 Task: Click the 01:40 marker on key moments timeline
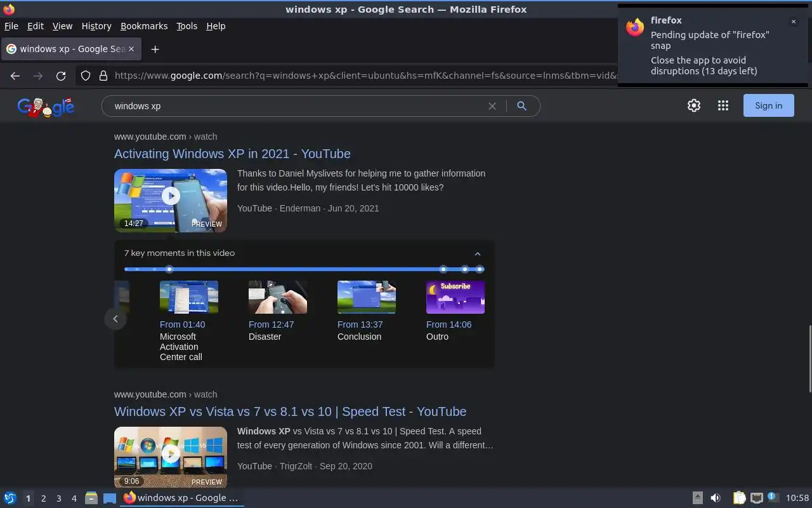(x=169, y=269)
